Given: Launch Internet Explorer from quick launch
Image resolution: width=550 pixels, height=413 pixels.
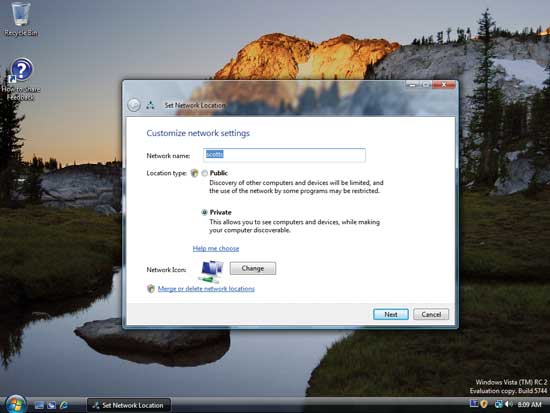Looking at the screenshot, I should (64, 405).
